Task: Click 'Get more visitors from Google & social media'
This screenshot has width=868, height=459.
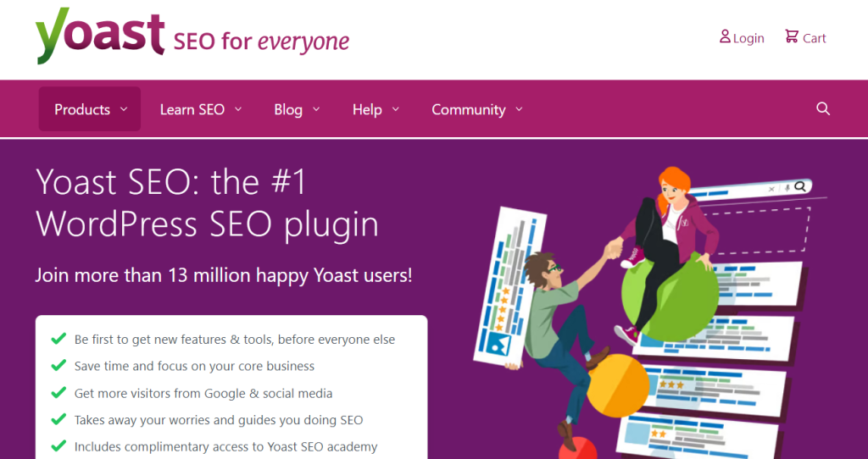Action: pos(203,393)
